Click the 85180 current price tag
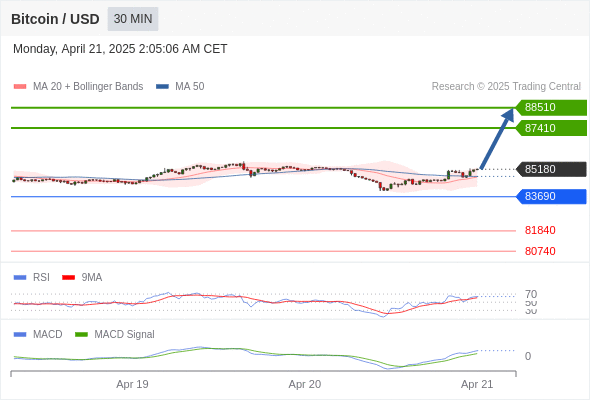The width and height of the screenshot is (590, 400). (x=551, y=169)
